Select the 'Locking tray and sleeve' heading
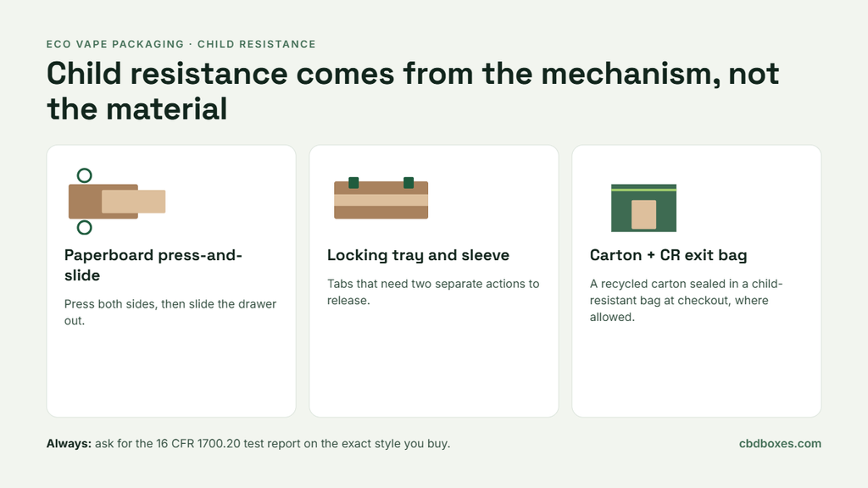 [x=418, y=255]
